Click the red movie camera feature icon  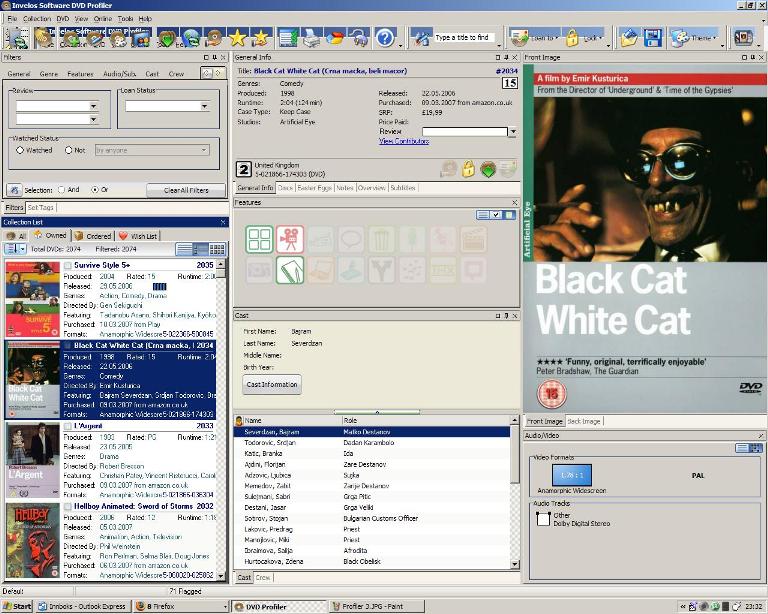click(x=290, y=239)
